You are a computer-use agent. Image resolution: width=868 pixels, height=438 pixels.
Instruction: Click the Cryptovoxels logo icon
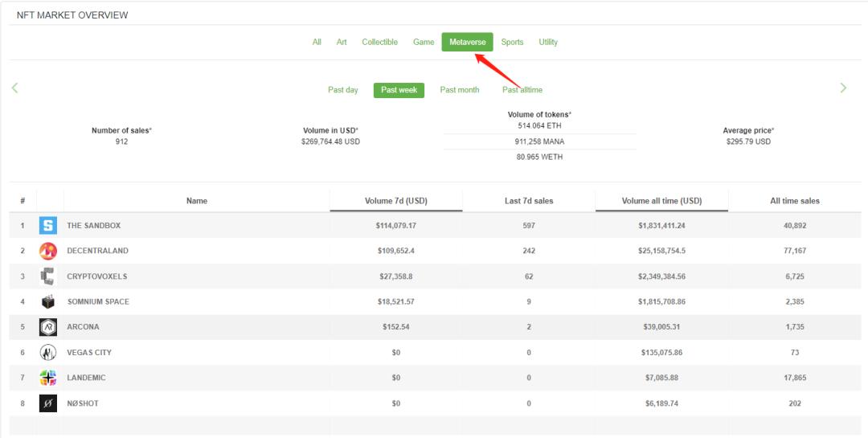pyautogui.click(x=48, y=276)
